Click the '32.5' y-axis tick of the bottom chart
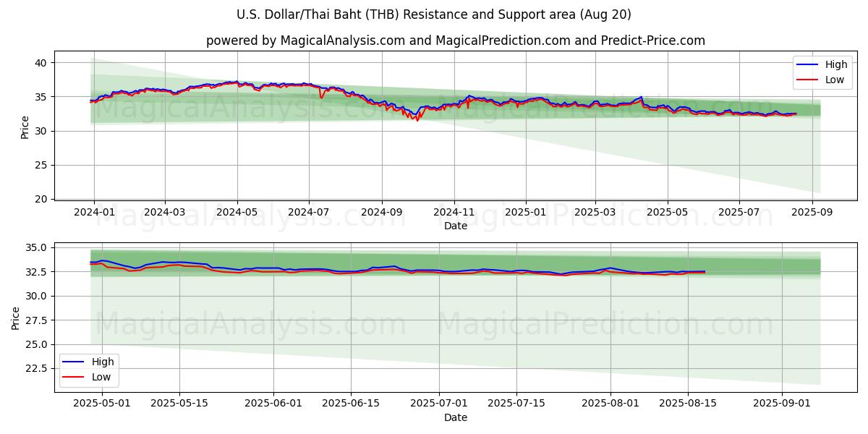 pos(38,272)
